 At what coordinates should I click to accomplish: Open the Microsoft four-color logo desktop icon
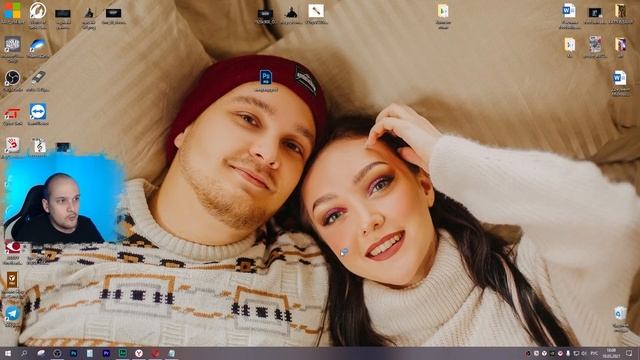[12, 10]
